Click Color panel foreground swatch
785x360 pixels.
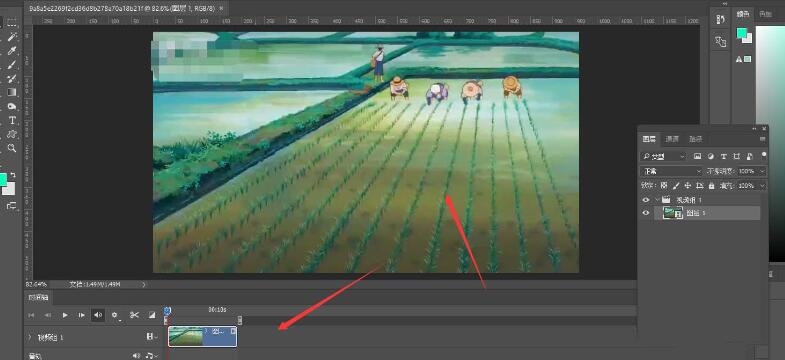pyautogui.click(x=741, y=33)
